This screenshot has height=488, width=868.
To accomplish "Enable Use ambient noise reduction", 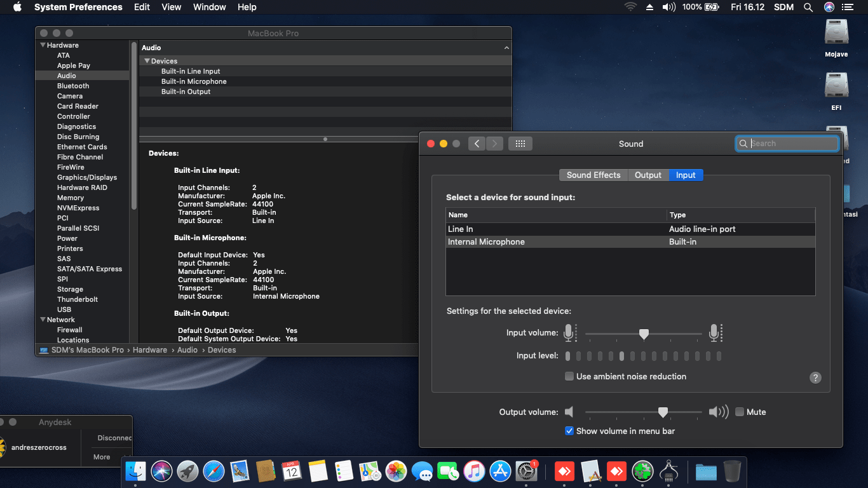I will click(x=569, y=376).
